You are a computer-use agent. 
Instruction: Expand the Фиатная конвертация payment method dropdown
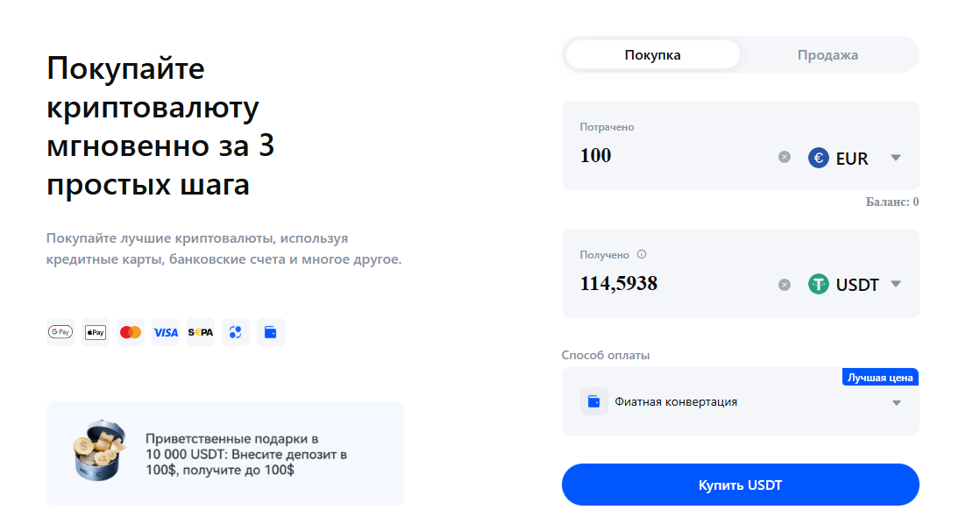(x=897, y=402)
